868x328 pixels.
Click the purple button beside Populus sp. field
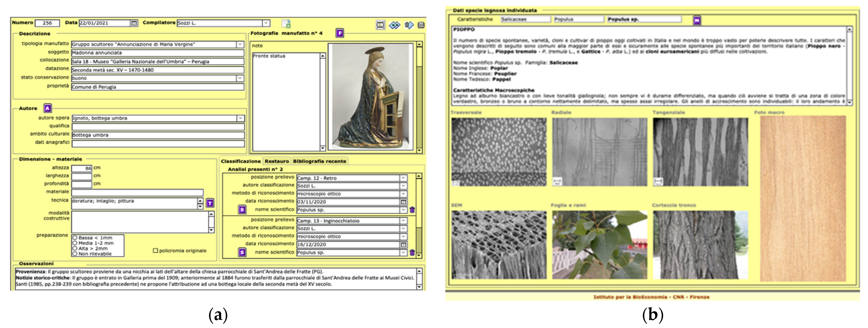pos(697,20)
